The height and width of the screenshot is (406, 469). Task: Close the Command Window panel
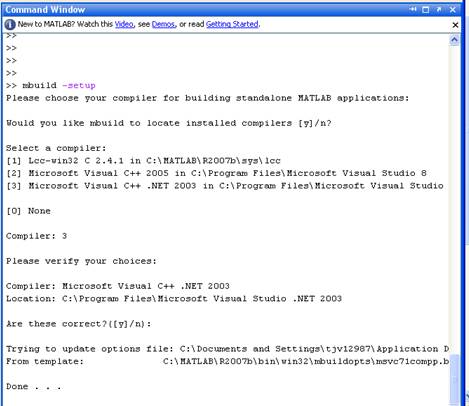point(452,10)
